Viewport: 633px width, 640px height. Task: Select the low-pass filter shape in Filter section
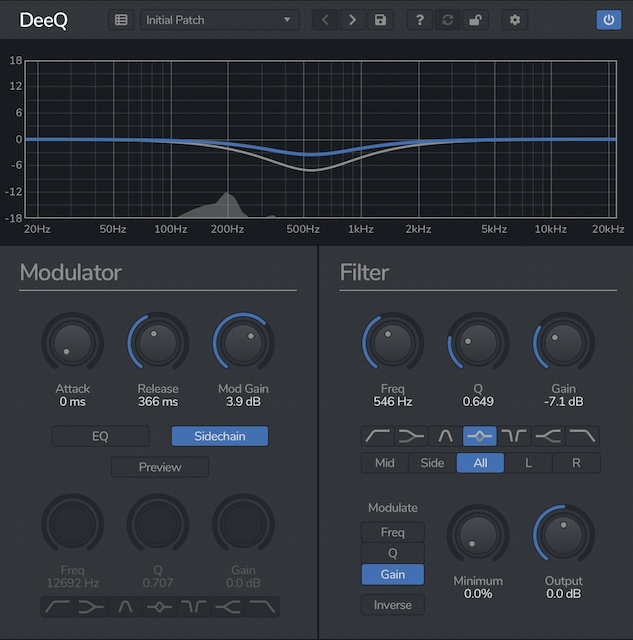click(x=582, y=436)
